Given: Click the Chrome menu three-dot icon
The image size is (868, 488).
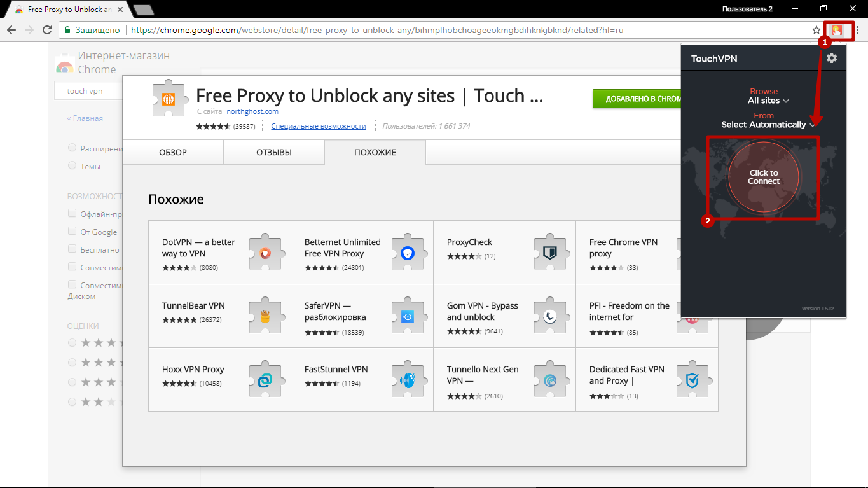Looking at the screenshot, I should pos(858,30).
